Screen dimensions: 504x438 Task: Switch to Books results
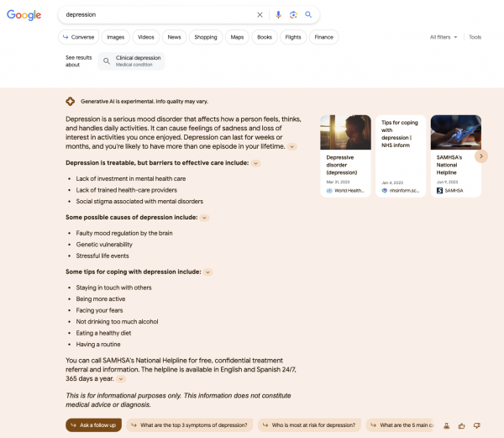(265, 37)
